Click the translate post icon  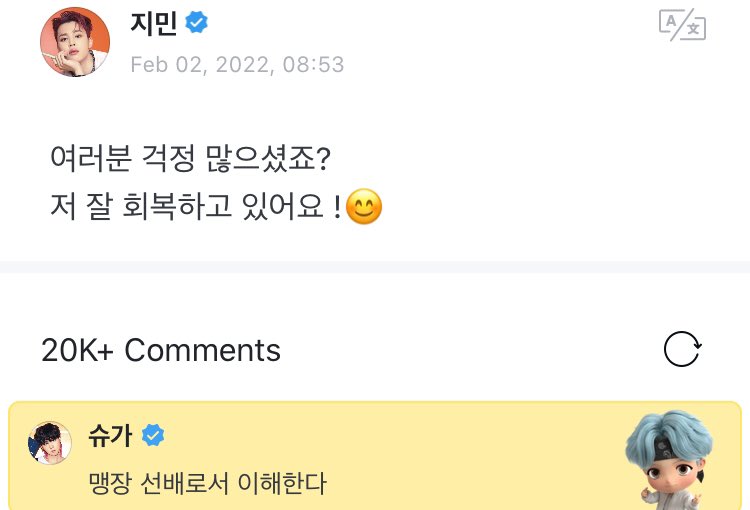682,25
